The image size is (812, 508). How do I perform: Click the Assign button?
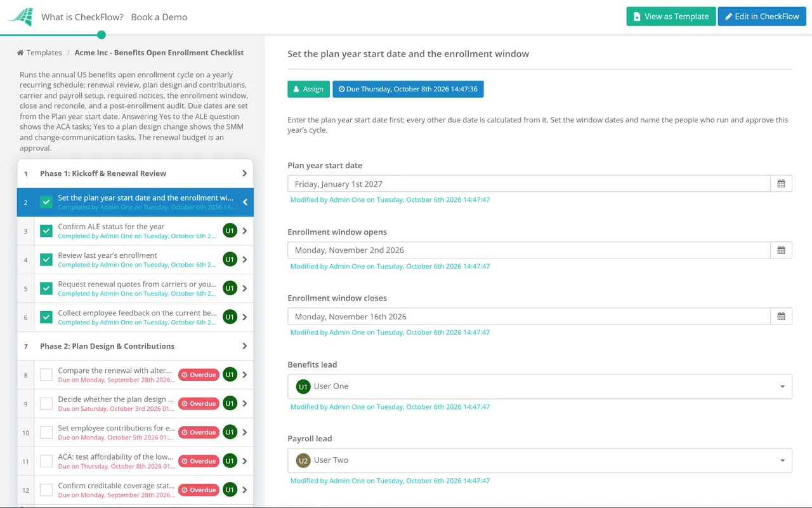click(309, 89)
